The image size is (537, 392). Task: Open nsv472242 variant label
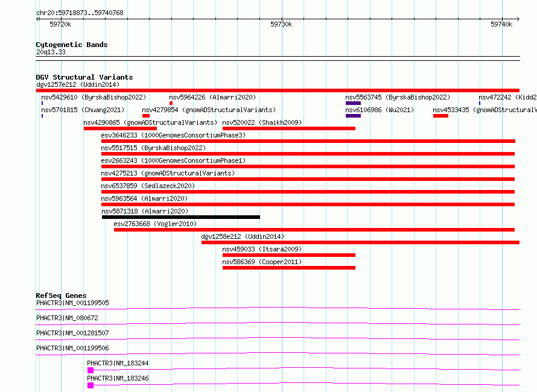click(507, 97)
